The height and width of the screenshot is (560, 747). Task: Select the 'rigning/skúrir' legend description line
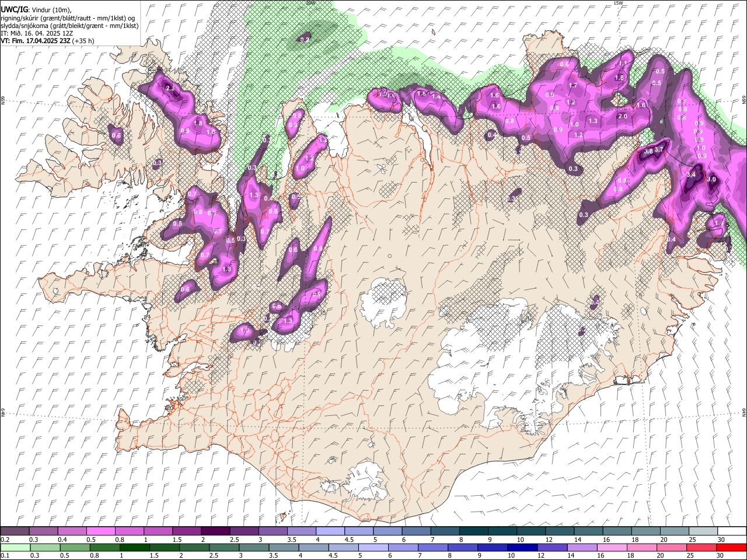pyautogui.click(x=68, y=18)
